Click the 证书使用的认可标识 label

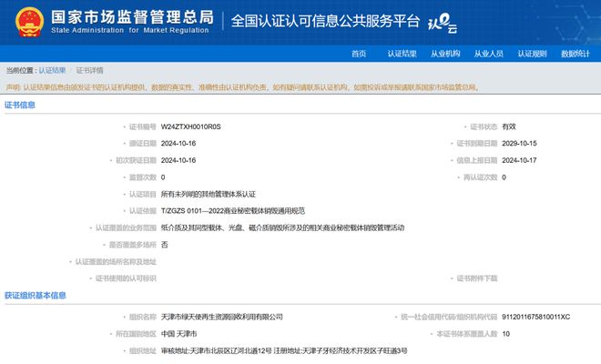click(126, 278)
